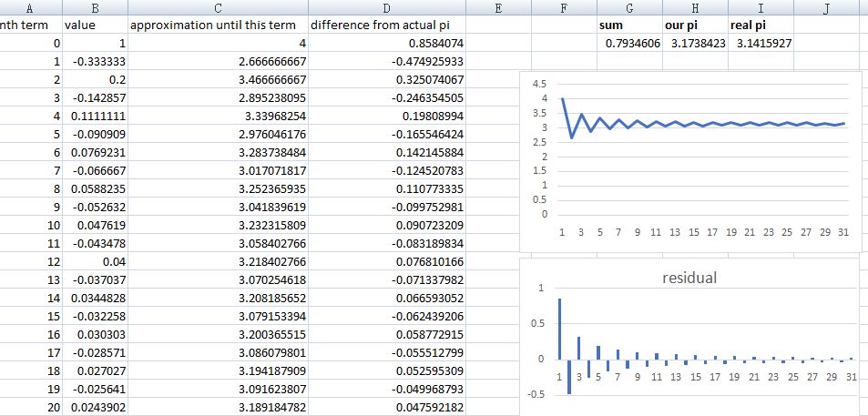Click the 'approximation until this term' cell
Screen dimensions: 868x416
[x=217, y=25]
